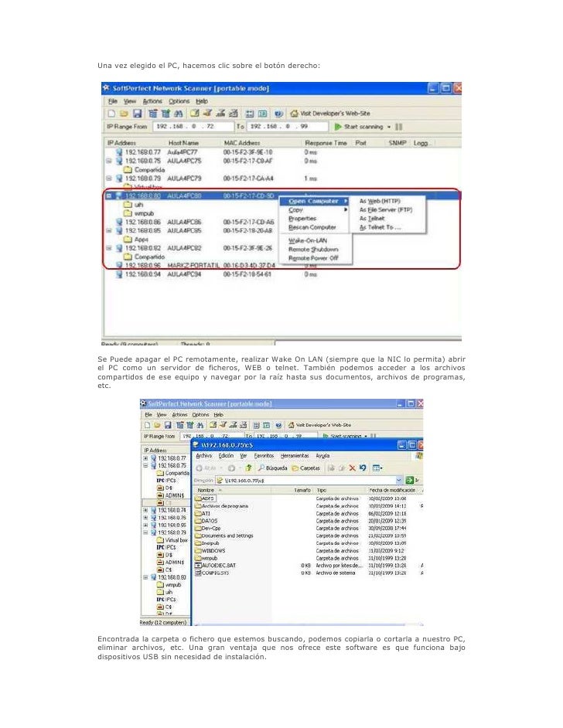The image size is (563, 728).
Task: Open Start scanning dropdown arrow, context-menu scanner
Action: [x=389, y=127]
